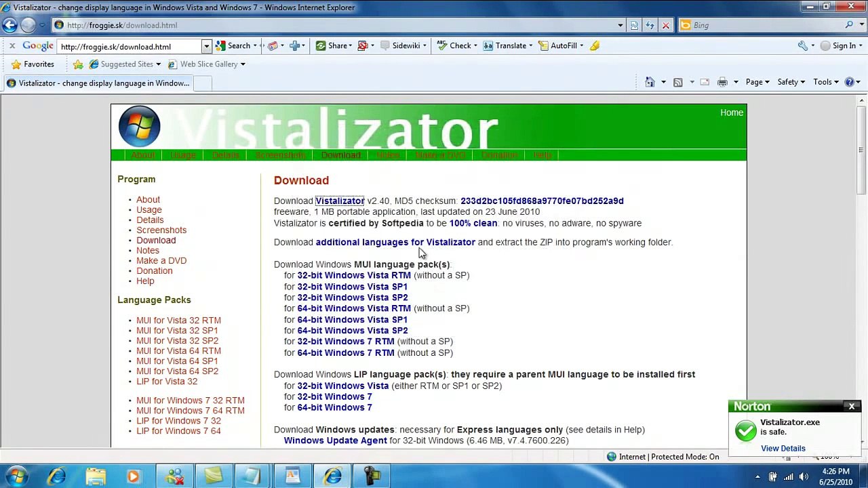Click the spell Check button
The height and width of the screenshot is (488, 868).
pos(454,45)
